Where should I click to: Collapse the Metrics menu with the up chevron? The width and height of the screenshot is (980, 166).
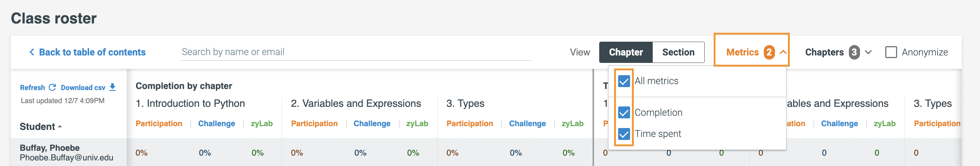pos(783,52)
